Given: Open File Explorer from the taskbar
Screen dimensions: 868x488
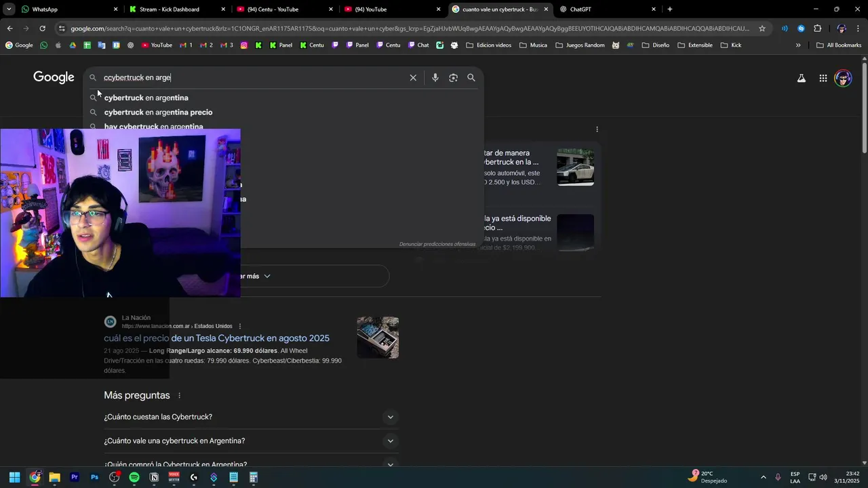Looking at the screenshot, I should [x=55, y=477].
